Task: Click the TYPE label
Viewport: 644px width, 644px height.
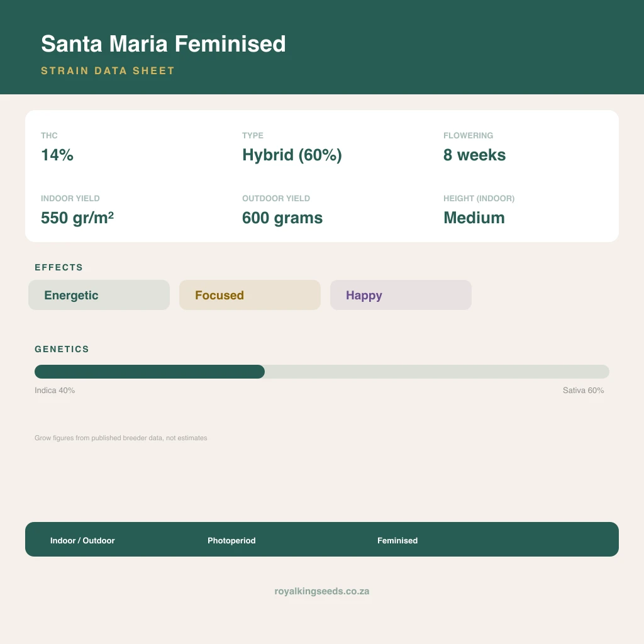Action: (x=253, y=136)
